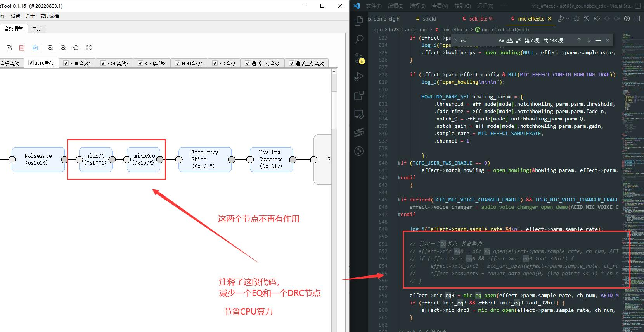Open VS Code Explorer files icon
This screenshot has height=332, width=644.
pyautogui.click(x=359, y=20)
